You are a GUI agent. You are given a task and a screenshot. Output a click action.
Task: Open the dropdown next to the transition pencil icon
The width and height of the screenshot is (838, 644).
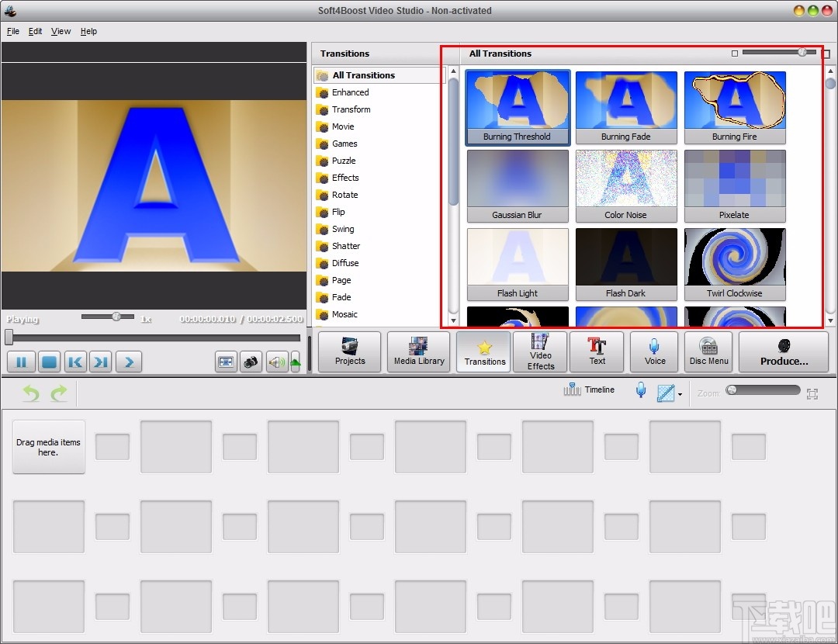pyautogui.click(x=678, y=393)
